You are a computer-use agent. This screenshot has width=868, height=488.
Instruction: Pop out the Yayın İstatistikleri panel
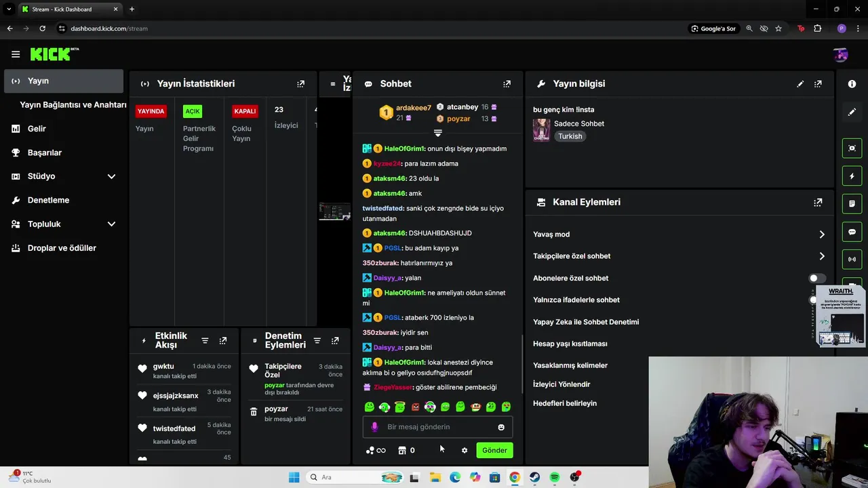300,84
